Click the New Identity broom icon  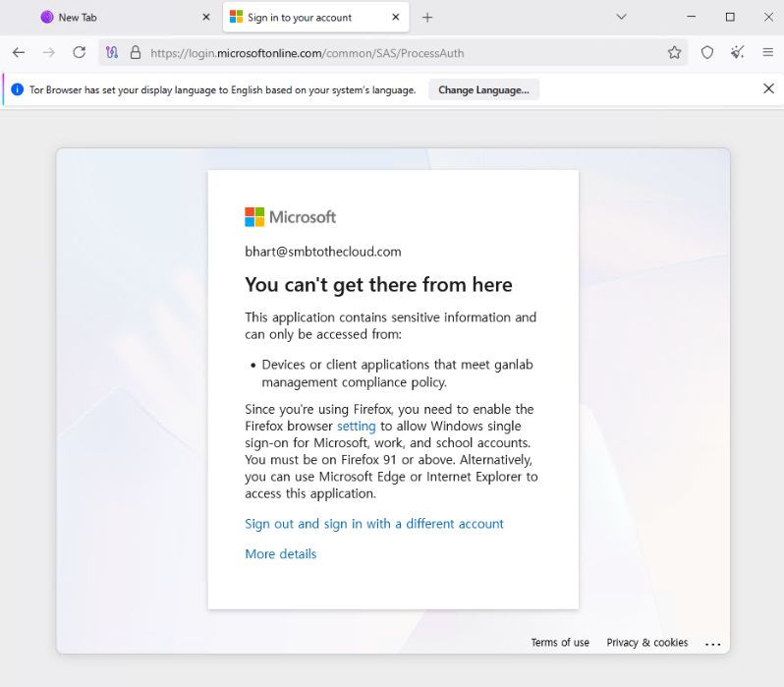coord(738,52)
